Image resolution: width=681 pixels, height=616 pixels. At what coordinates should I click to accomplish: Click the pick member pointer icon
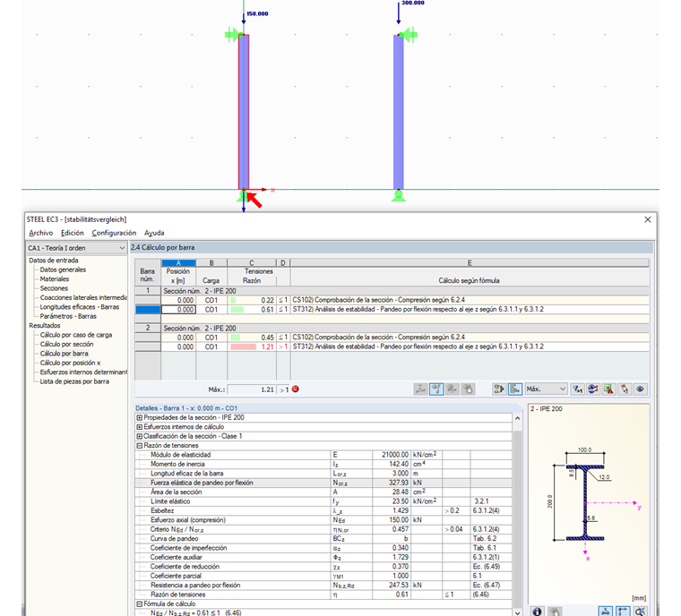[x=625, y=389]
